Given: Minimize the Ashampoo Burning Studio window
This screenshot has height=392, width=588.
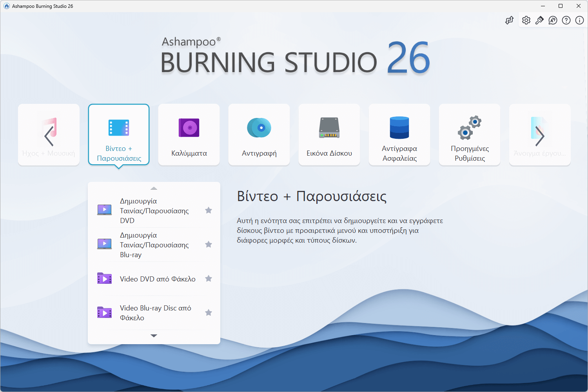Looking at the screenshot, I should (543, 6).
